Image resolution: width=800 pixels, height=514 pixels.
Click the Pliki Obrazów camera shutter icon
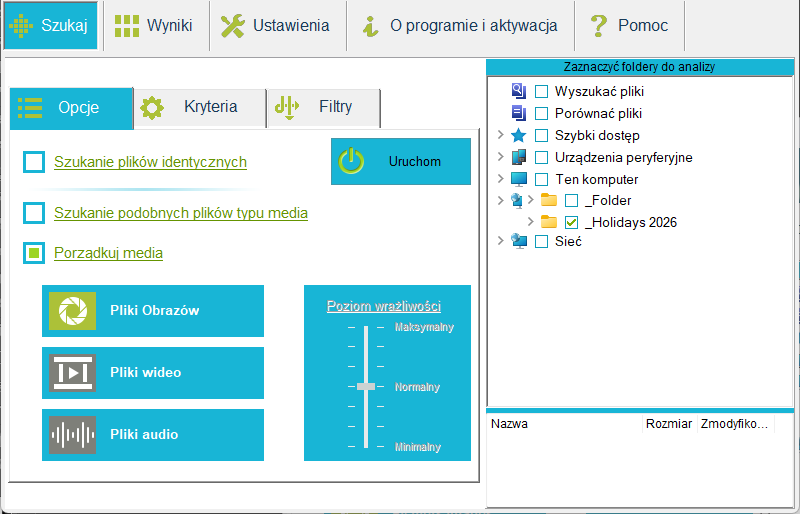(x=72, y=311)
